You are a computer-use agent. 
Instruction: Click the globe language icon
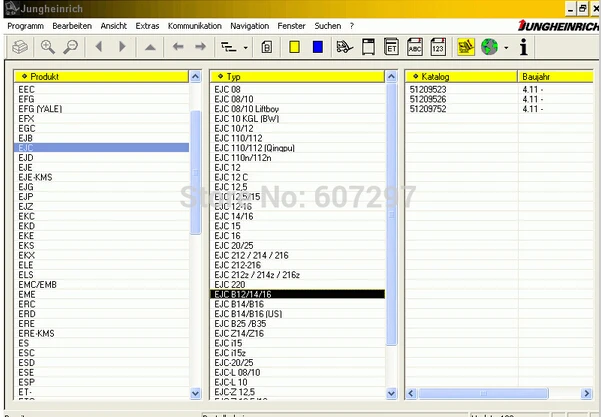[x=489, y=47]
